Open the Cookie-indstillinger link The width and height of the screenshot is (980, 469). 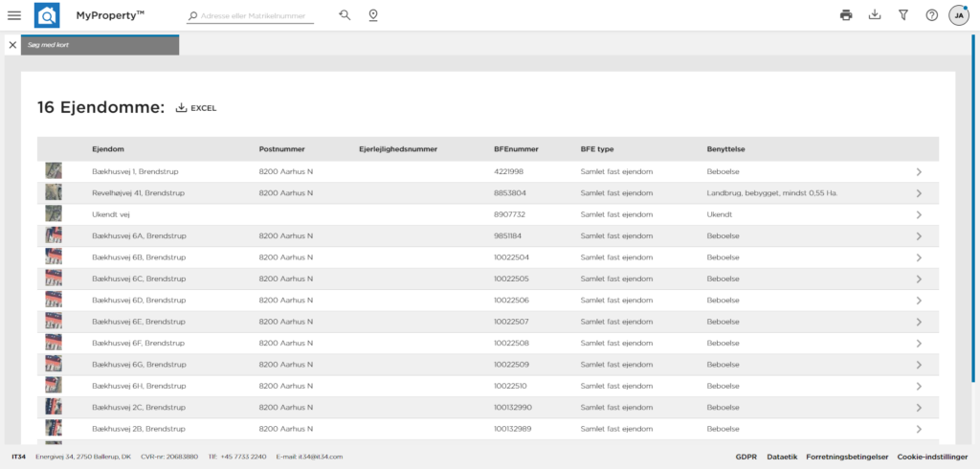coord(934,457)
